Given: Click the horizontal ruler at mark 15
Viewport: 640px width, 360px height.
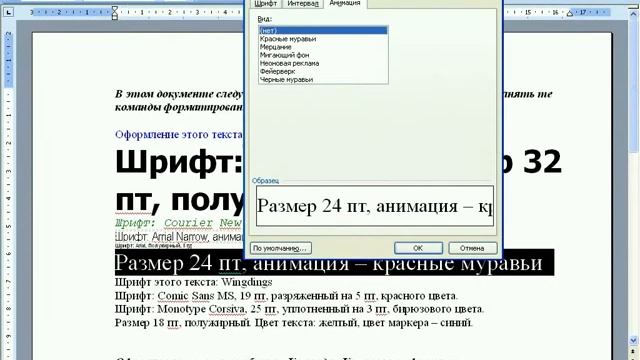Looking at the screenshot, I should click(528, 13).
